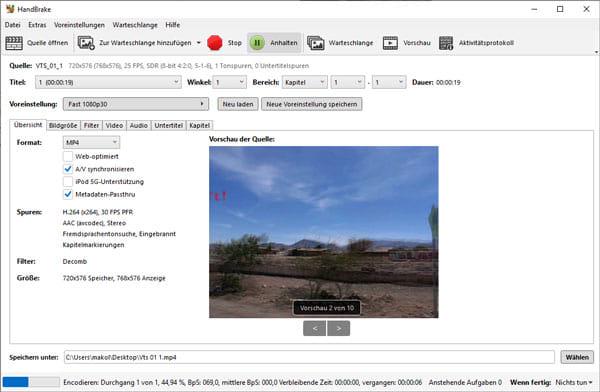The image size is (600, 392).
Task: Click the Decomb filter text
Action: pos(75,261)
